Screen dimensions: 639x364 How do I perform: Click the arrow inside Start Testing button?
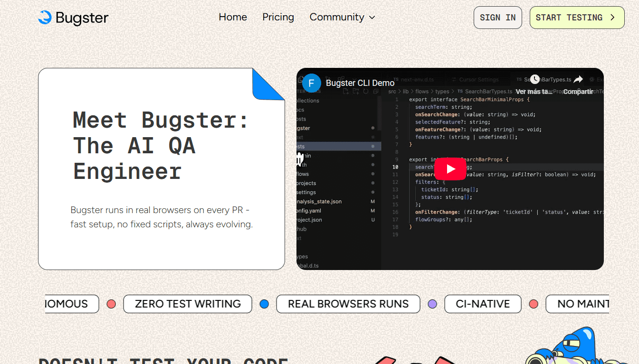pyautogui.click(x=612, y=18)
